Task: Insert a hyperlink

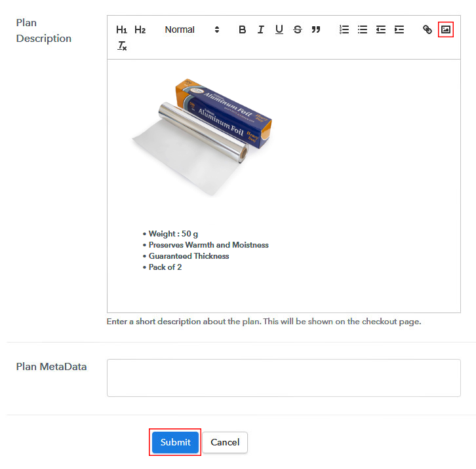Action: click(x=427, y=29)
